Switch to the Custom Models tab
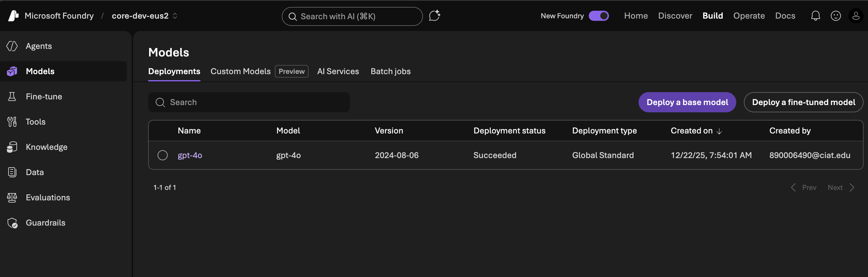The height and width of the screenshot is (277, 868). coord(240,71)
